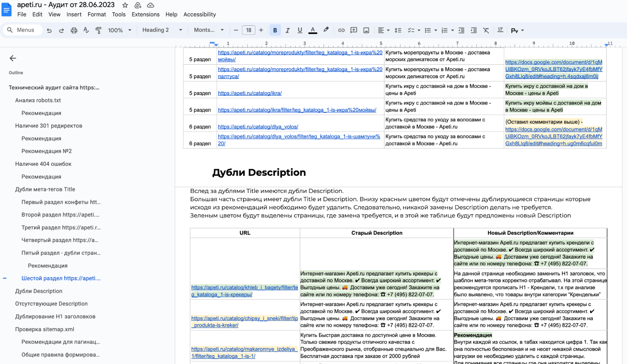Open the Extensions menu
The width and height of the screenshot is (627, 364).
(145, 14)
